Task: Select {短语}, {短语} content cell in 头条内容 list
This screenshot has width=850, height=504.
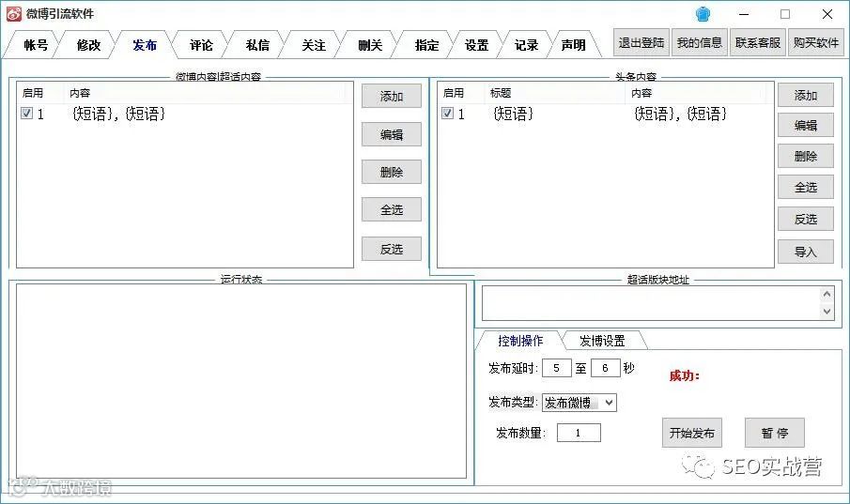Action: coord(680,114)
